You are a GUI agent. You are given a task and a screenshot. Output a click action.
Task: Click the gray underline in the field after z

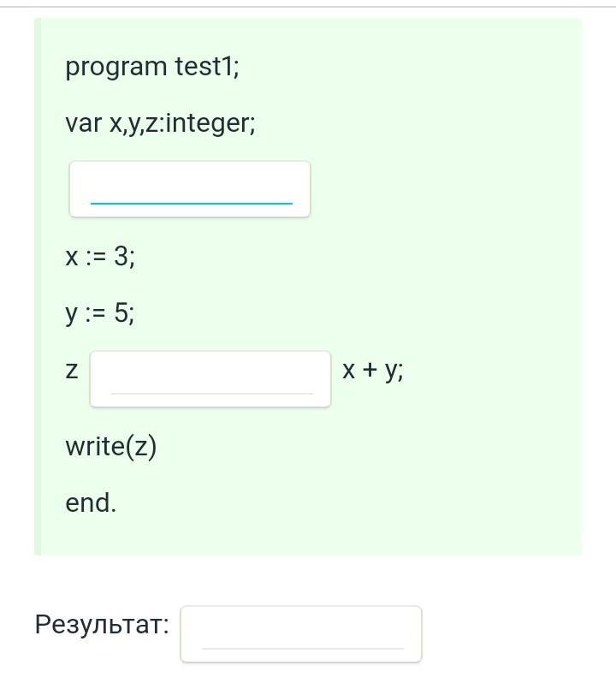coord(211,394)
